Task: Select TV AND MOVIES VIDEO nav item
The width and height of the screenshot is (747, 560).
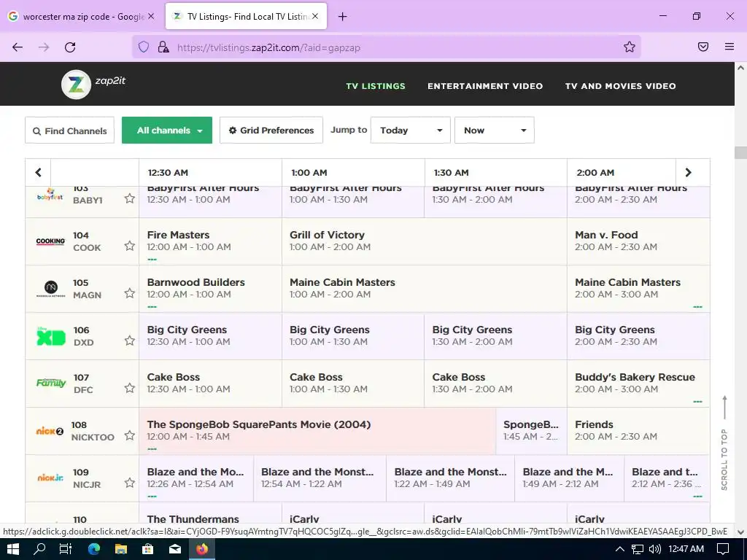Action: click(620, 86)
